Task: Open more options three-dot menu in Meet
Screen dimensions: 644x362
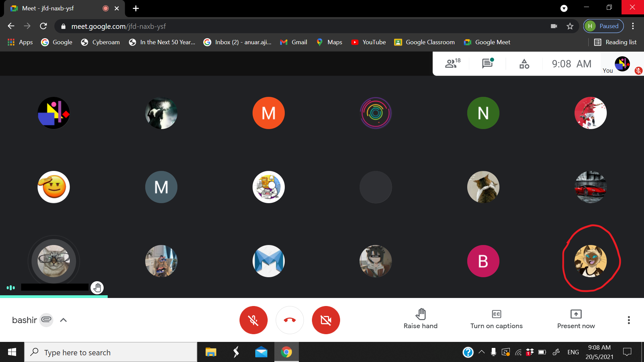Action: point(629,320)
